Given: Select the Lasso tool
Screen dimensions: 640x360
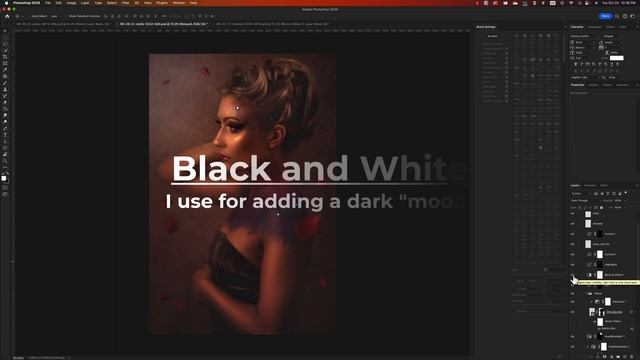Looking at the screenshot, I should pos(5,44).
